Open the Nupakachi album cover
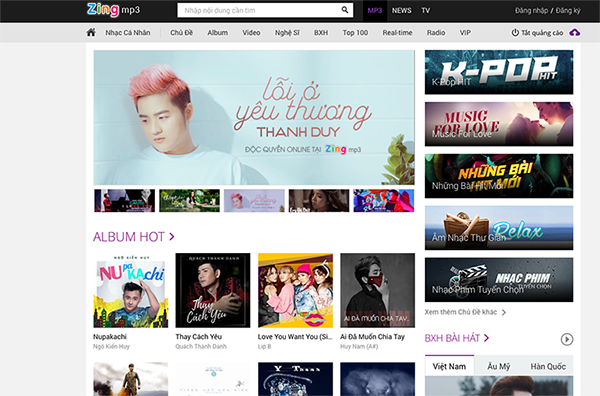This screenshot has height=396, width=600. 130,290
